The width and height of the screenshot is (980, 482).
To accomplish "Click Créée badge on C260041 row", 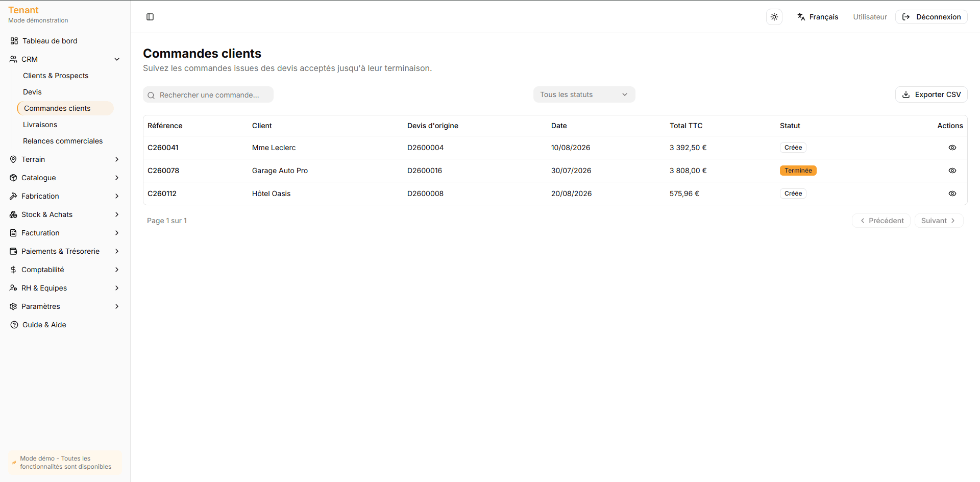I will [793, 148].
